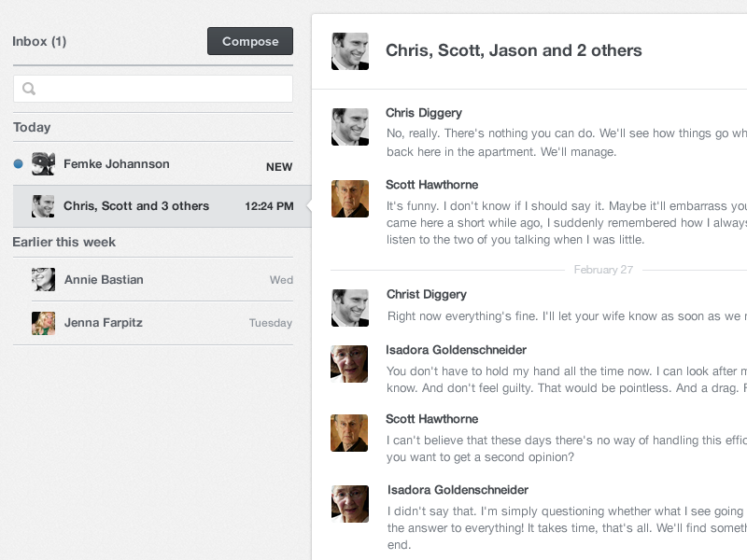The height and width of the screenshot is (560, 747).
Task: Click Jenna Farpitz's avatar picture
Action: [x=43, y=323]
